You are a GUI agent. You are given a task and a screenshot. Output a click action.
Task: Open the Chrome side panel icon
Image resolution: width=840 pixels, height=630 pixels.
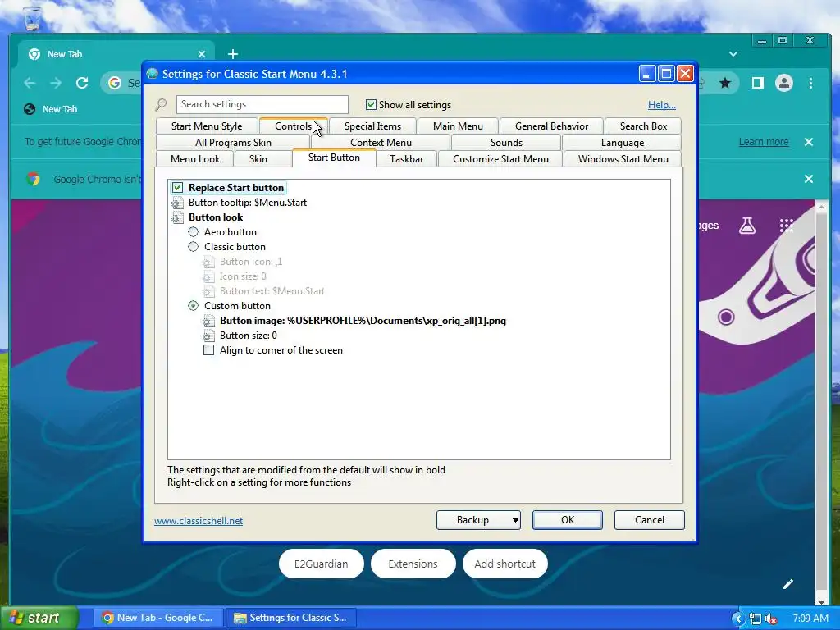757,83
